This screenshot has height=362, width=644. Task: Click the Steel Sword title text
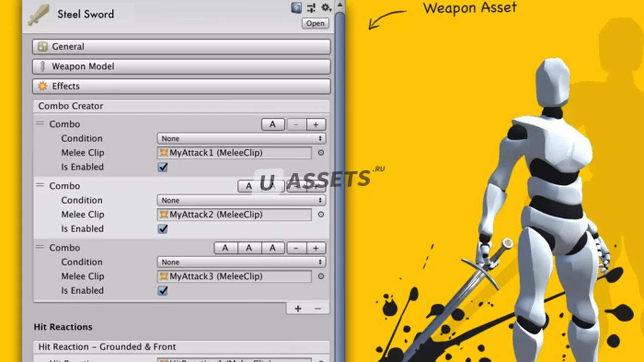click(x=86, y=14)
